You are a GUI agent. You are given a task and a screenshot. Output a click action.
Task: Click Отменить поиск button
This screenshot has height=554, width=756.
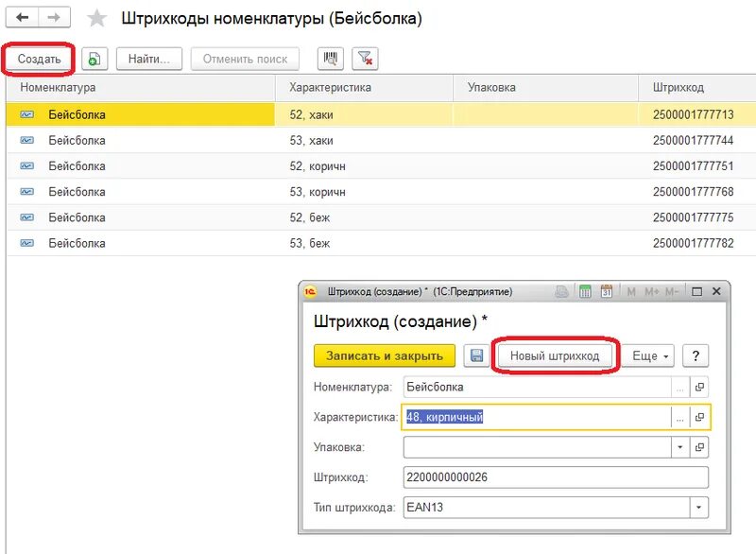pyautogui.click(x=245, y=59)
